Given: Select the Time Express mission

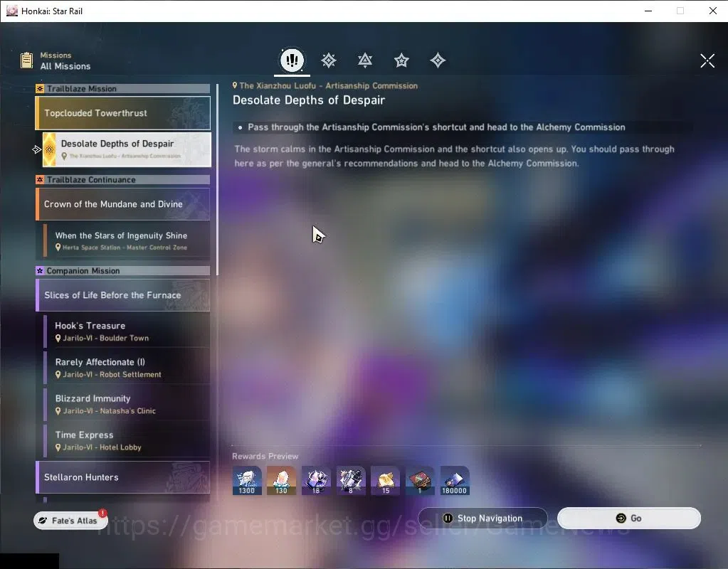Looking at the screenshot, I should (x=127, y=440).
